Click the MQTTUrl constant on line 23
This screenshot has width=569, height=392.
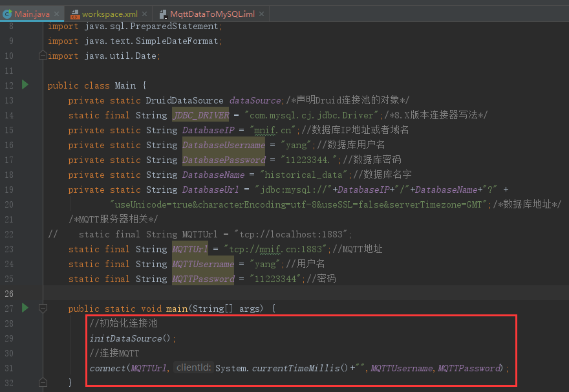[190, 249]
